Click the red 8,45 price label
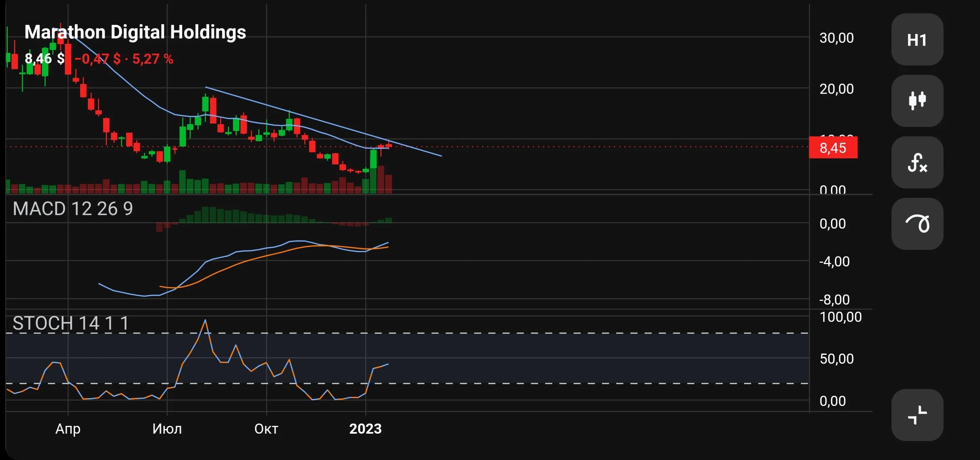This screenshot has height=460, width=980. pos(833,148)
